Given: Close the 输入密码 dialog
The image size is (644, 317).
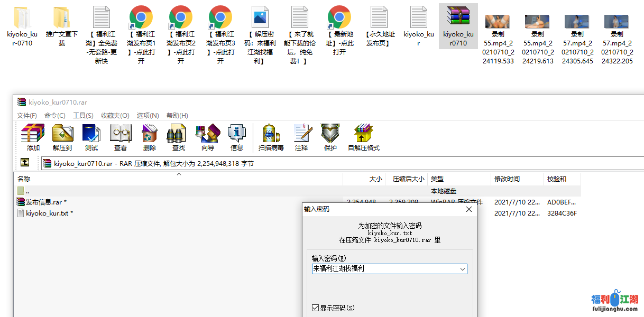Looking at the screenshot, I should tap(468, 209).
